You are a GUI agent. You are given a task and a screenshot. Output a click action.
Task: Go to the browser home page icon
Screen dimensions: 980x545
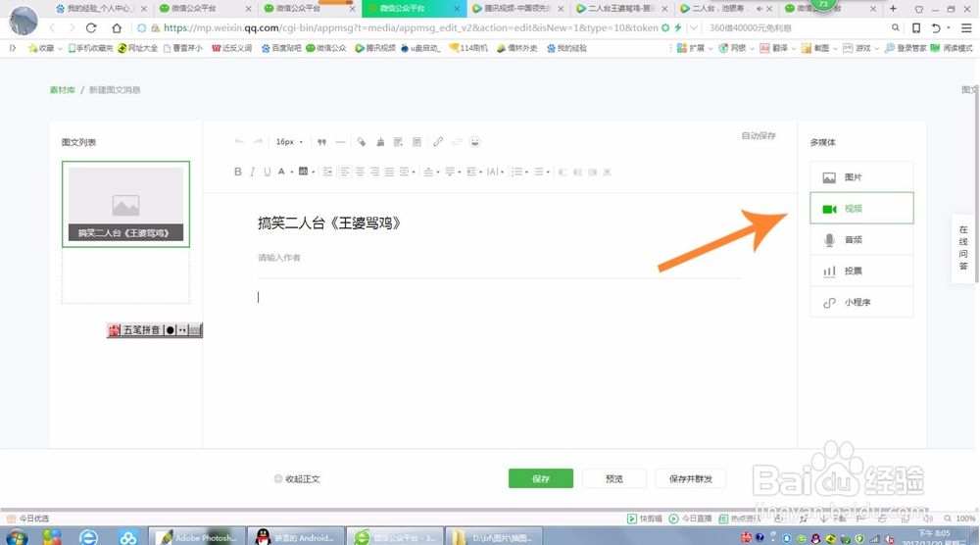point(117,27)
